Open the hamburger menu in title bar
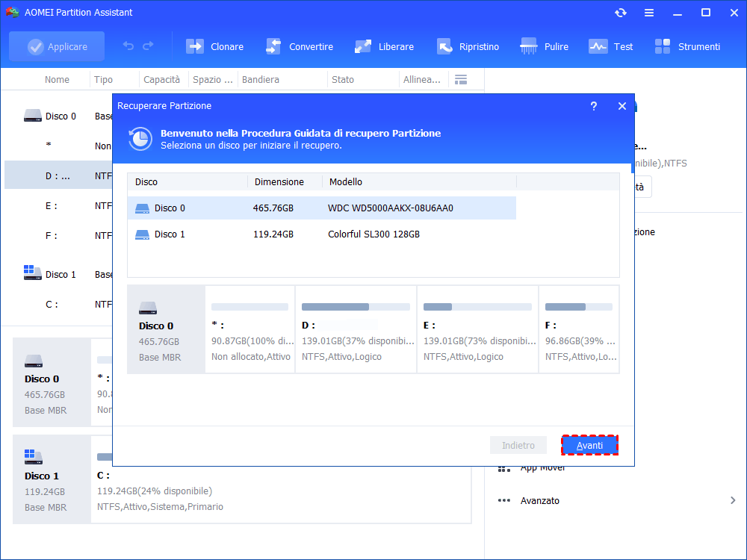Viewport: 747px width, 560px height. click(649, 13)
